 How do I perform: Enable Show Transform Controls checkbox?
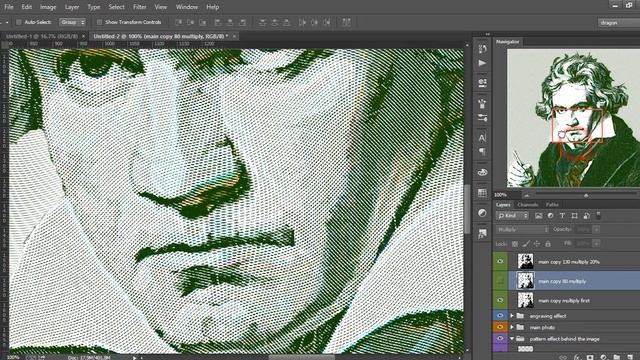99,22
